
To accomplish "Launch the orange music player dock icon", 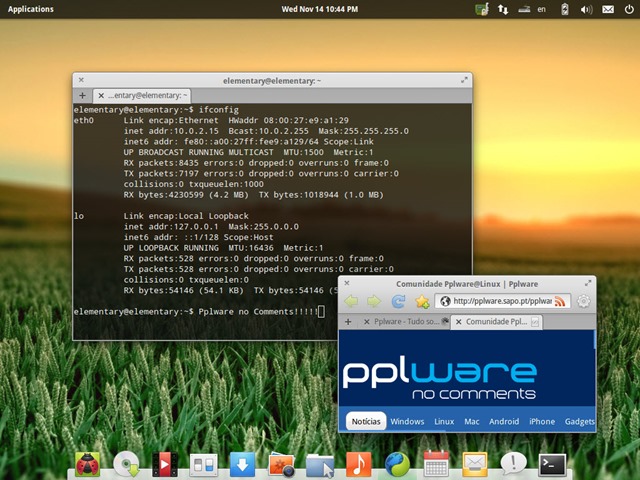I will pyautogui.click(x=359, y=464).
